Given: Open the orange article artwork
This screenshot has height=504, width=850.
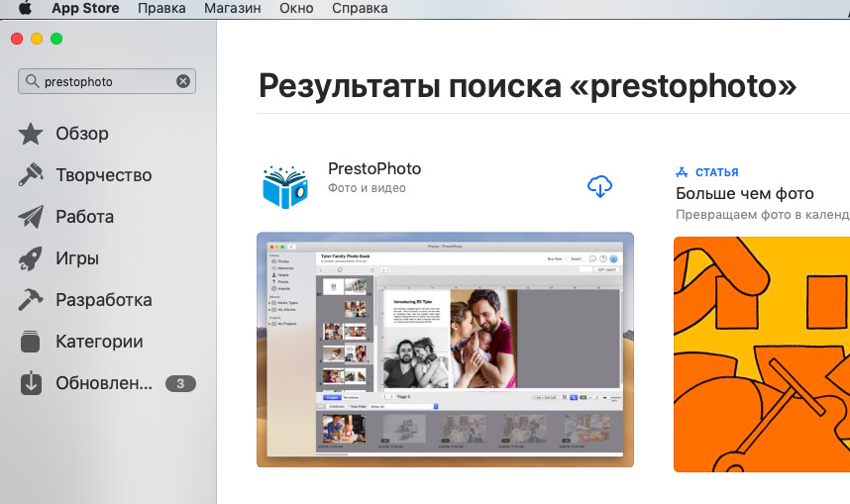Looking at the screenshot, I should pos(762,354).
